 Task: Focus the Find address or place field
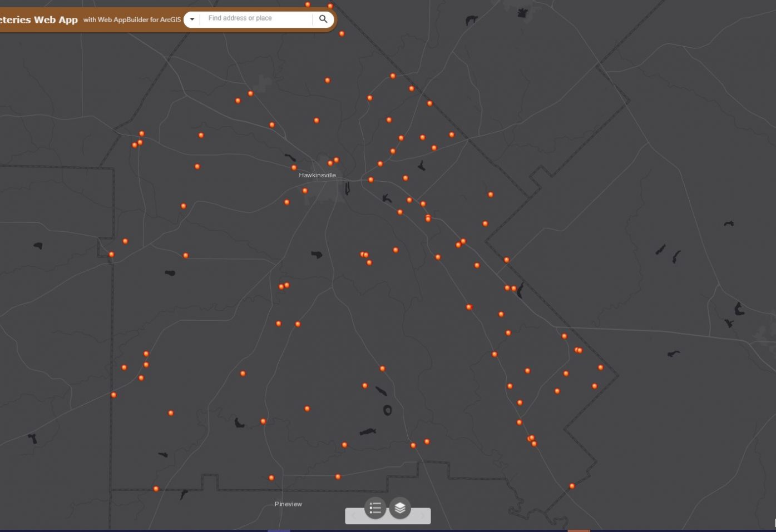256,18
